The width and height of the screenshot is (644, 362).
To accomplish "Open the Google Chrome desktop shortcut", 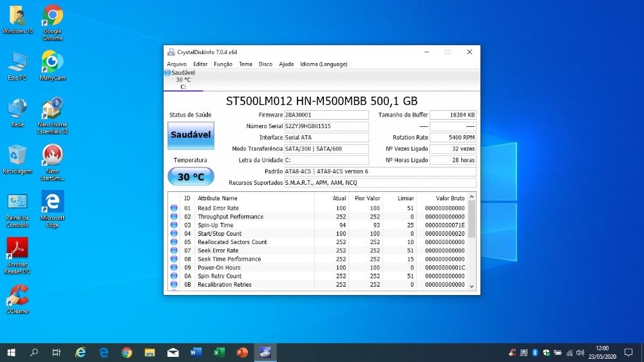I will coord(53,23).
